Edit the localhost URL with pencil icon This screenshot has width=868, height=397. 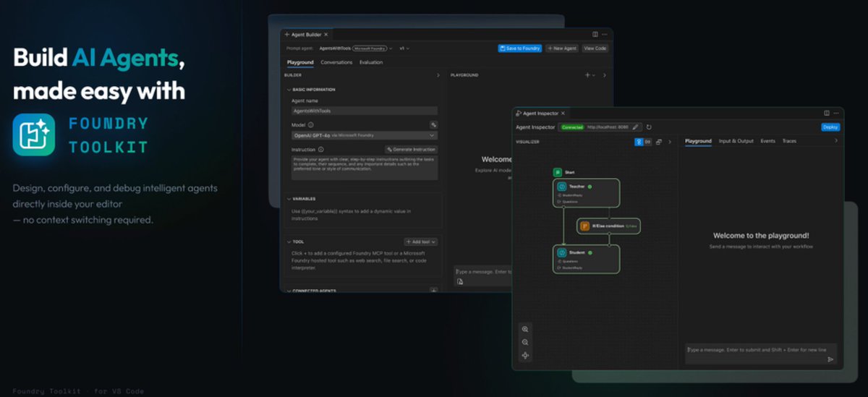[636, 127]
